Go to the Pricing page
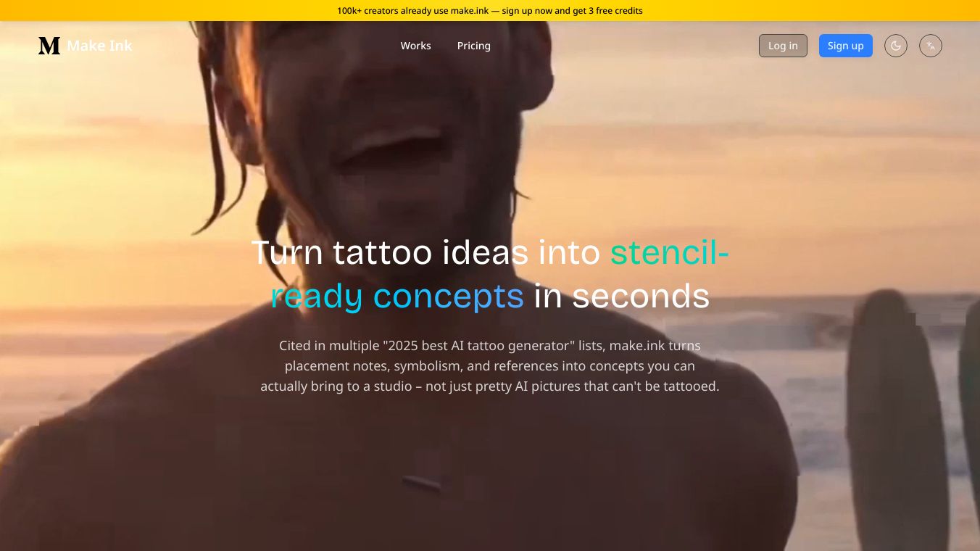 tap(474, 46)
